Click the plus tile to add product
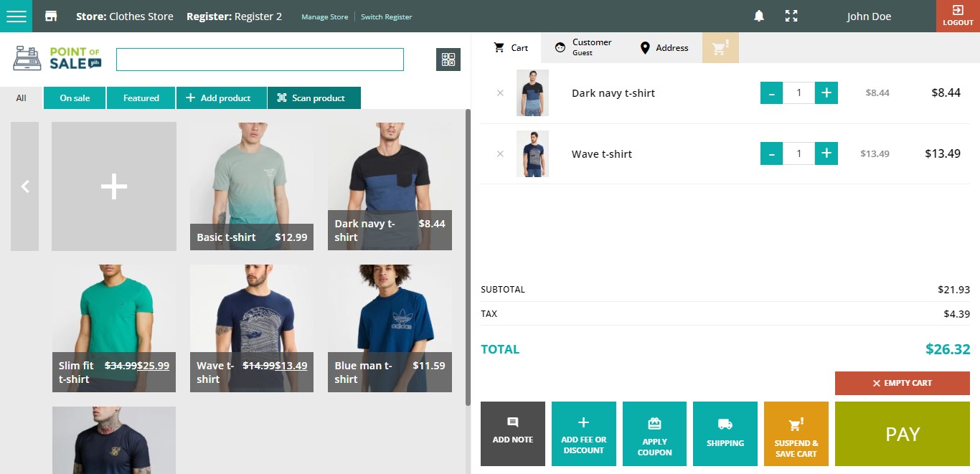The image size is (980, 474). [x=114, y=186]
